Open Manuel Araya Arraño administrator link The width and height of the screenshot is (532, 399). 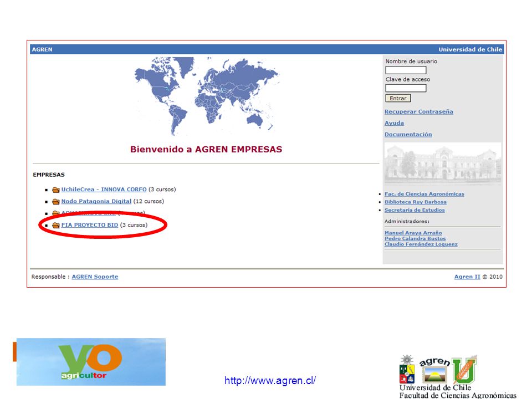click(413, 233)
